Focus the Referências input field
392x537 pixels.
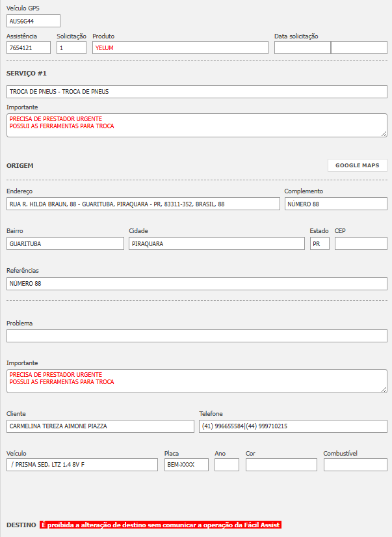(196, 284)
